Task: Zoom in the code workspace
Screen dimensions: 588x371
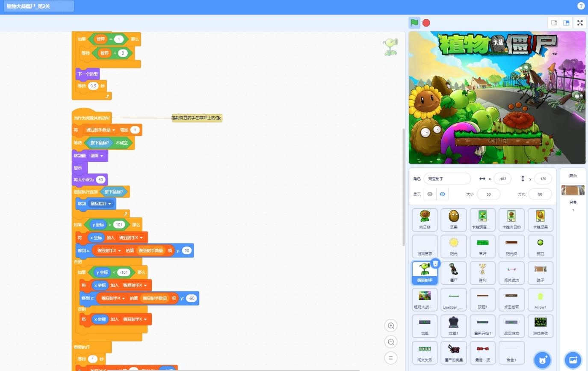Action: [x=391, y=326]
